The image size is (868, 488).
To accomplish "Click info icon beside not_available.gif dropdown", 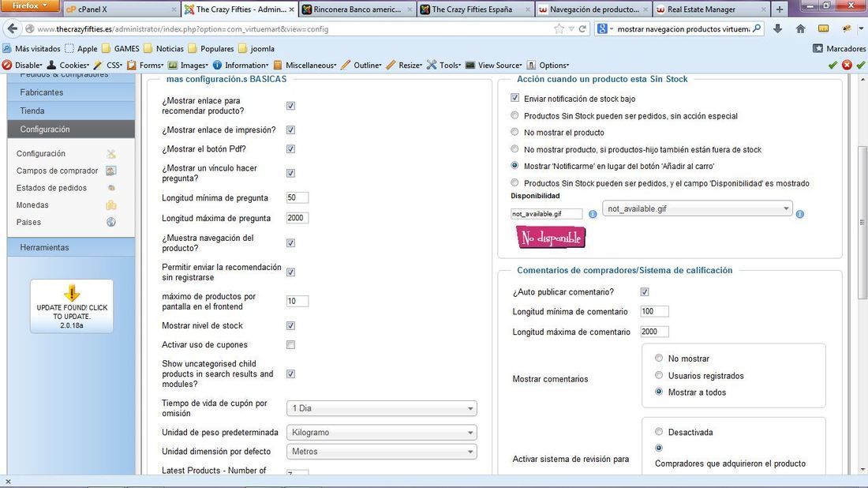I will (x=800, y=214).
